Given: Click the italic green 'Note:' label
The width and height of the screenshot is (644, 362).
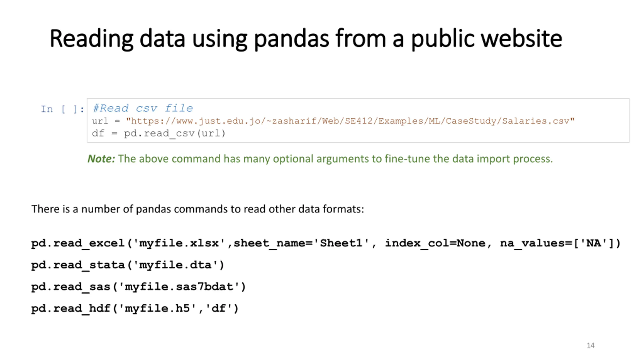Looking at the screenshot, I should pos(101,159).
